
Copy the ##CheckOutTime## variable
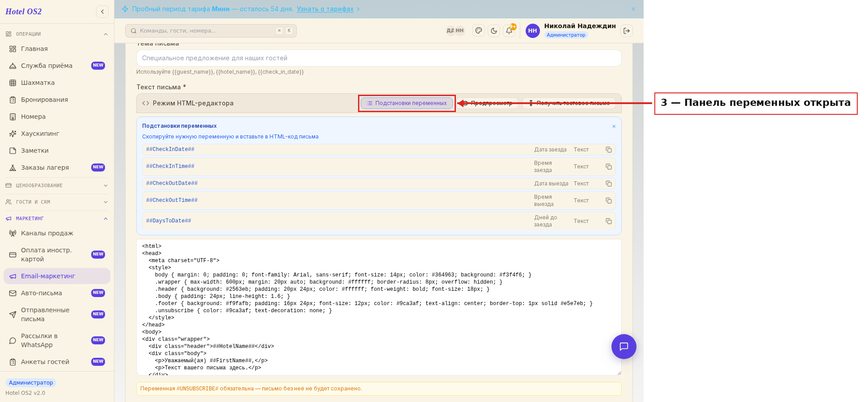point(608,201)
